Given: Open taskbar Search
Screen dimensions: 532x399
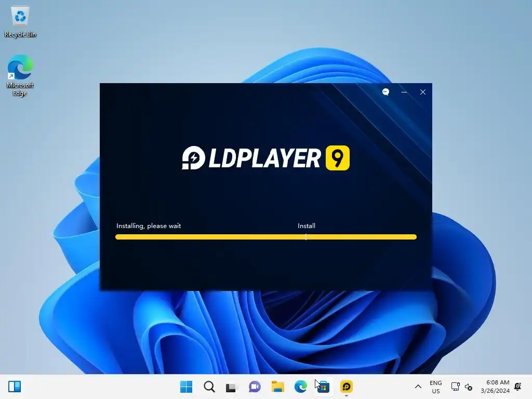Looking at the screenshot, I should click(209, 387).
